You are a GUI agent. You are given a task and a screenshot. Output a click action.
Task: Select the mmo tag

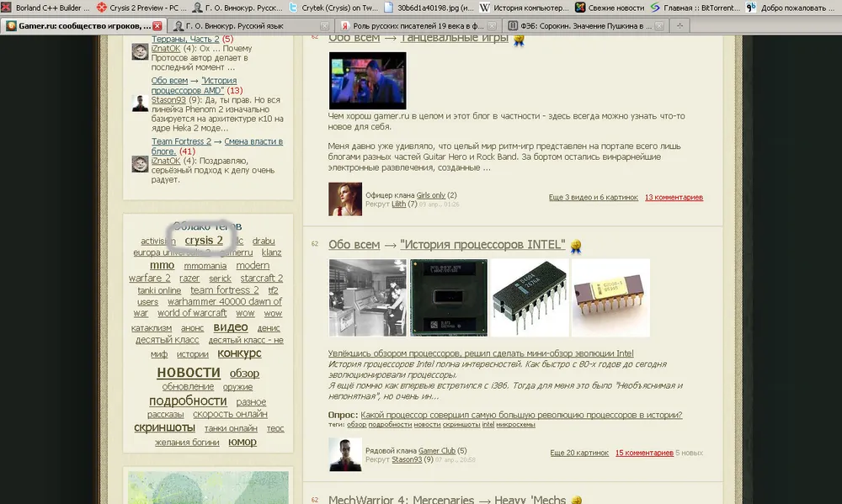pos(163,265)
